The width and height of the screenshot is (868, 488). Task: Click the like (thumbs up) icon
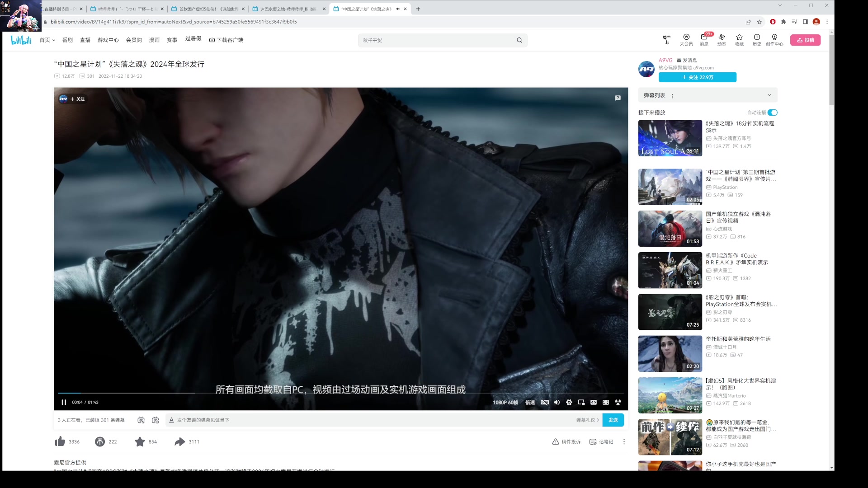point(60,441)
